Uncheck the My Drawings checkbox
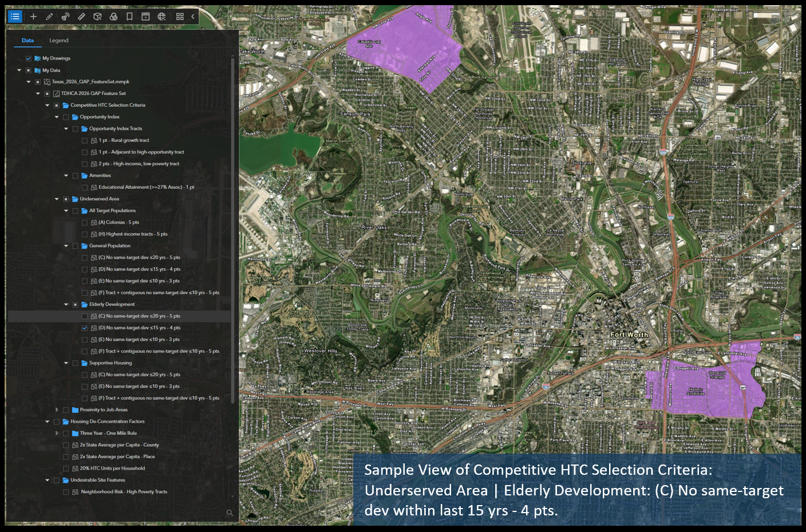Viewport: 806px width, 532px height. tap(28, 58)
